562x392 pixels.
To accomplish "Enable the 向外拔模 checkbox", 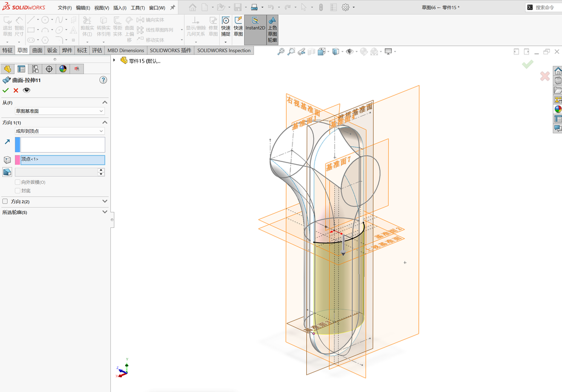I will click(x=17, y=182).
